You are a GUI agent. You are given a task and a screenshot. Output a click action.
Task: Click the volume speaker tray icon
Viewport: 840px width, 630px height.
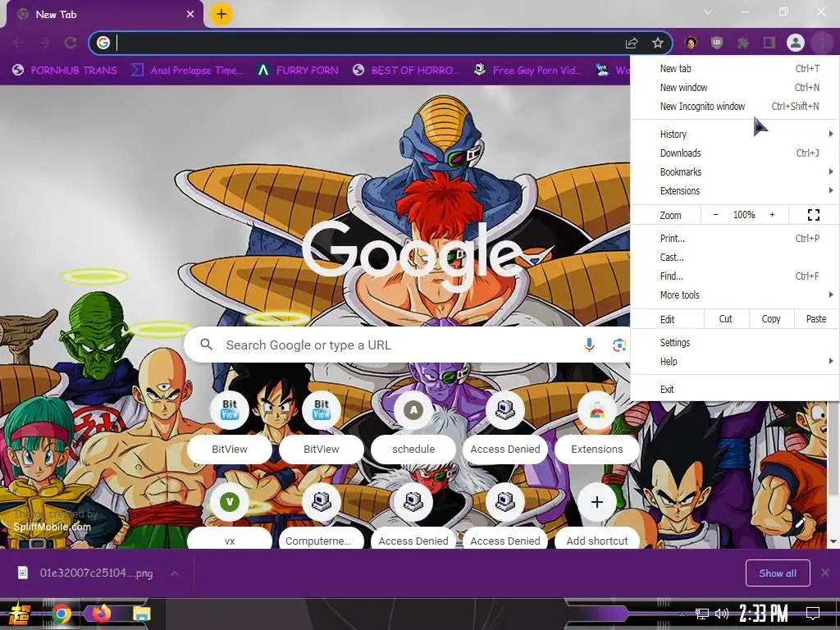pos(722,614)
